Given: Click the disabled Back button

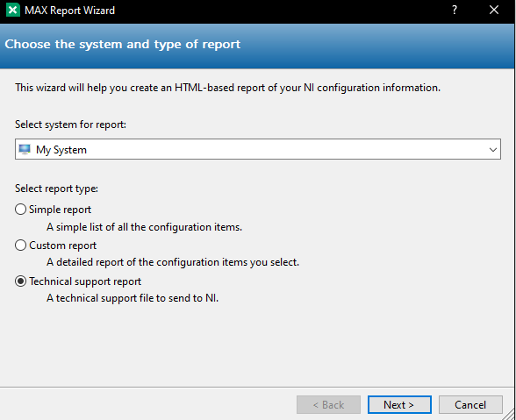Looking at the screenshot, I should [328, 404].
